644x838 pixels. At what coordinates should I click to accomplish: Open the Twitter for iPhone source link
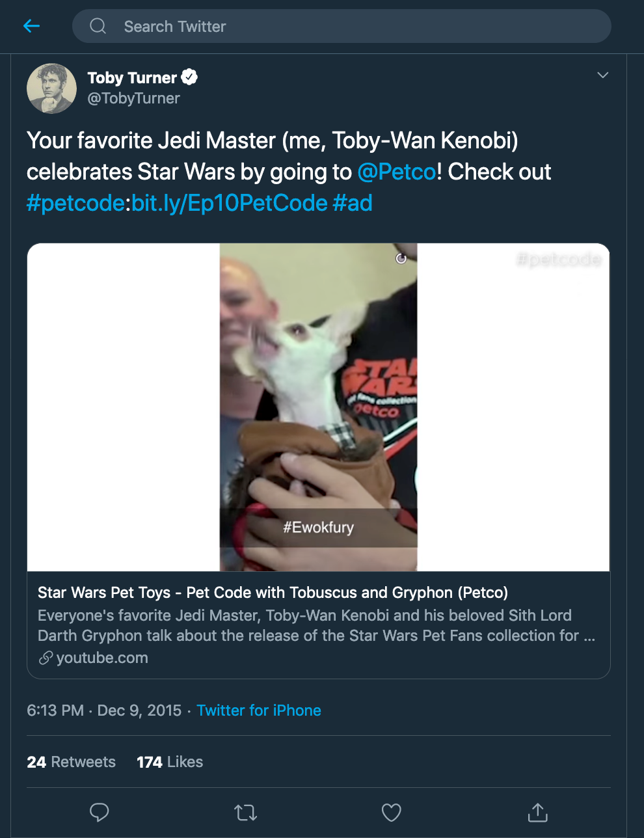click(x=259, y=710)
